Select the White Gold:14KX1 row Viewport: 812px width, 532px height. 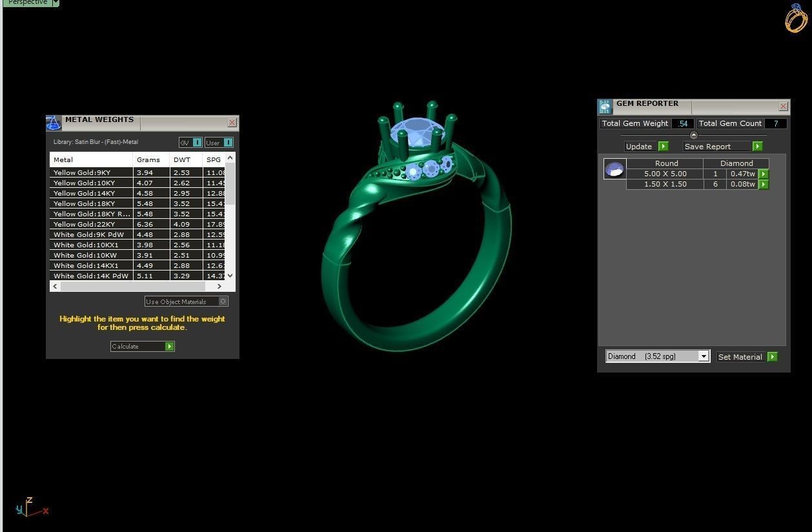[137, 265]
